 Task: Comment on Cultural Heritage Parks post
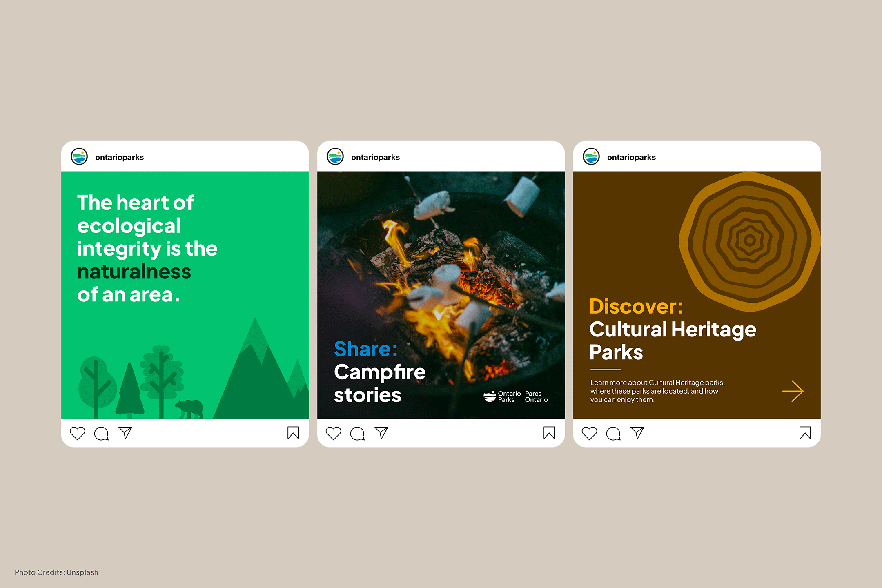point(613,433)
